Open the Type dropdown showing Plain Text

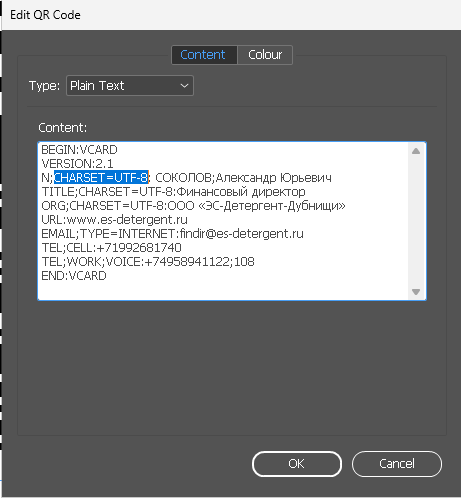click(130, 86)
